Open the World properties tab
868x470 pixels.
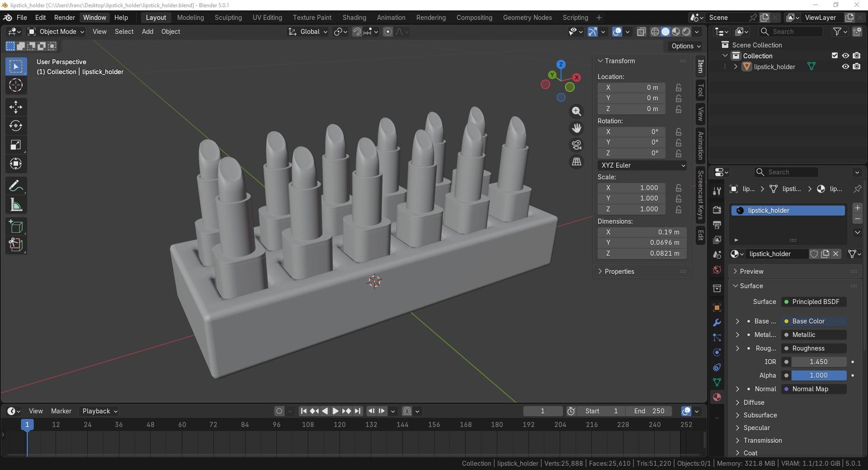(x=717, y=270)
